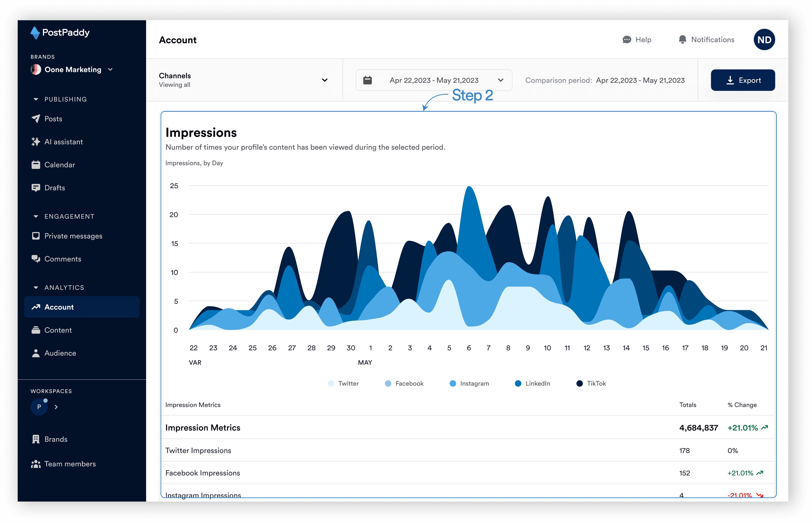Click the AI assistant sparkle icon
This screenshot has height=523, width=812.
(x=36, y=142)
